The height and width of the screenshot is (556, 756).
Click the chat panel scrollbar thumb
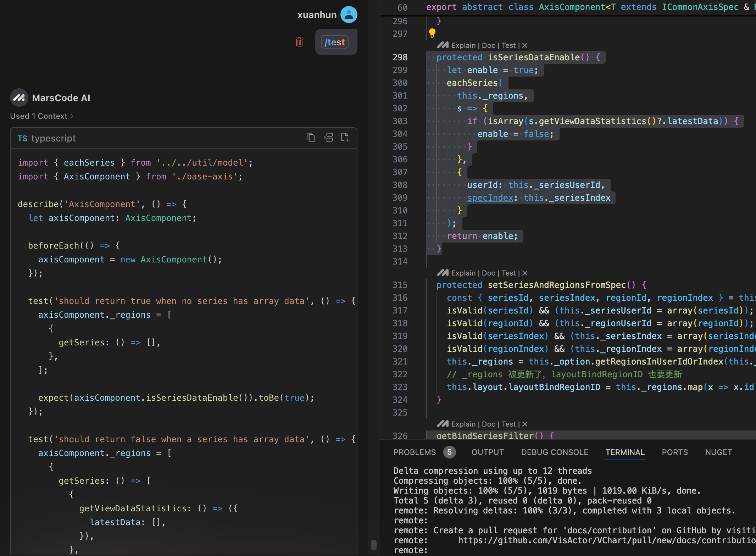tap(373, 545)
